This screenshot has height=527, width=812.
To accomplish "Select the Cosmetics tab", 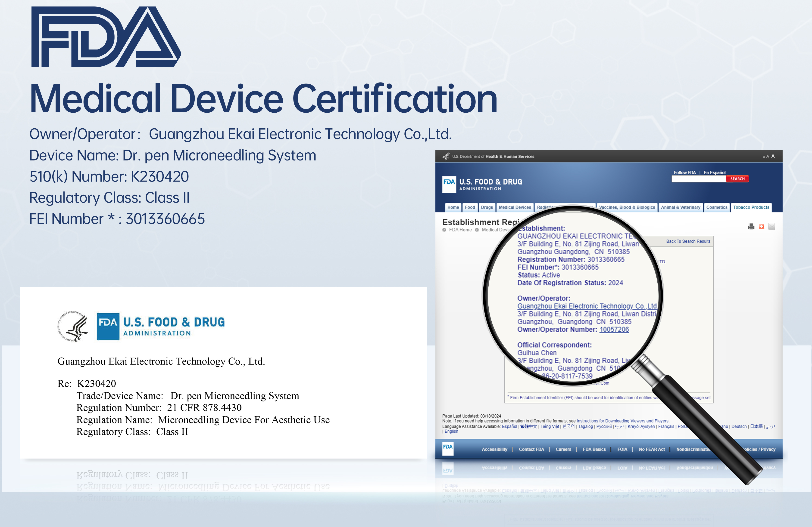I will click(x=716, y=207).
